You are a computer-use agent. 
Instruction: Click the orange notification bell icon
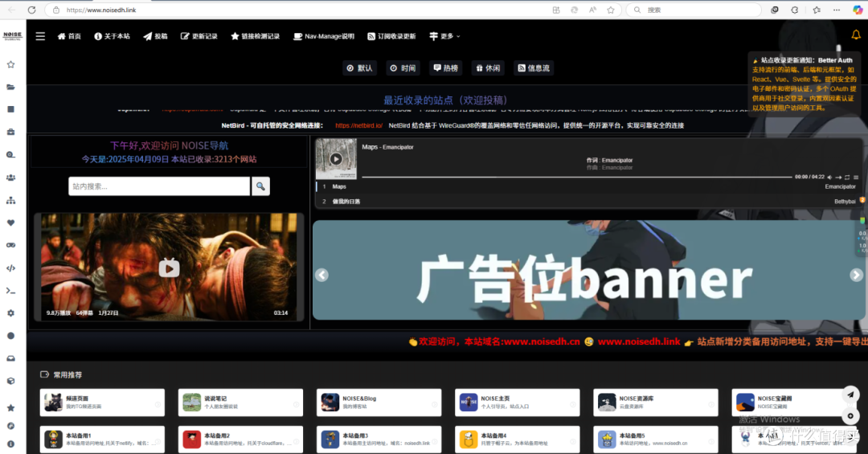click(856, 35)
